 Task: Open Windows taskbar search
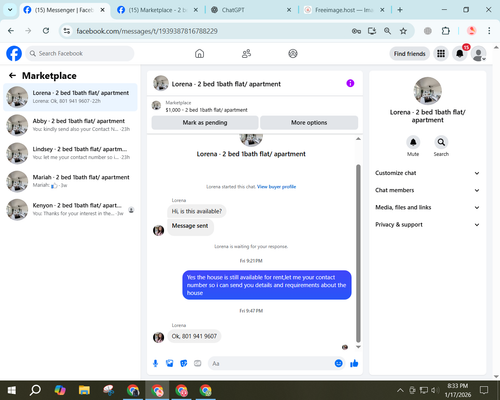coord(35,390)
